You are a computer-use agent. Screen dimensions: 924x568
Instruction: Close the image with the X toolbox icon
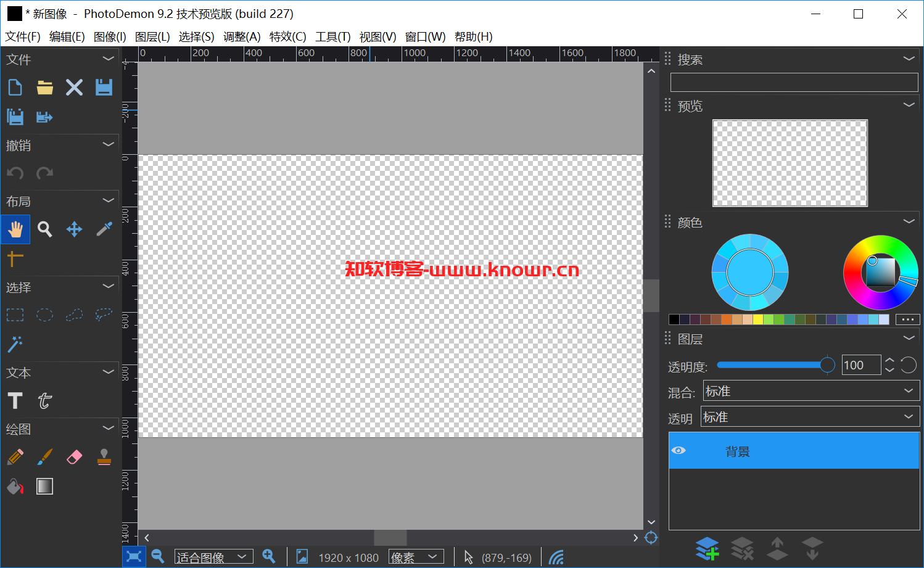(x=74, y=88)
